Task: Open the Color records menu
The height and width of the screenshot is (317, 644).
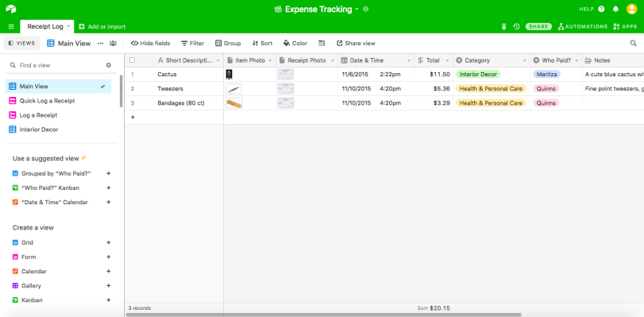Action: coord(295,43)
